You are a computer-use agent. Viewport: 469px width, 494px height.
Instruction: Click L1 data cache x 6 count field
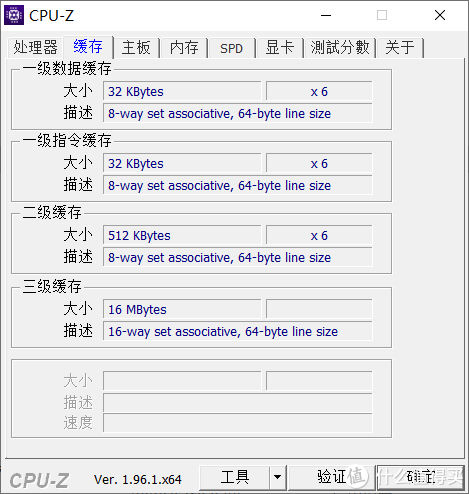319,91
